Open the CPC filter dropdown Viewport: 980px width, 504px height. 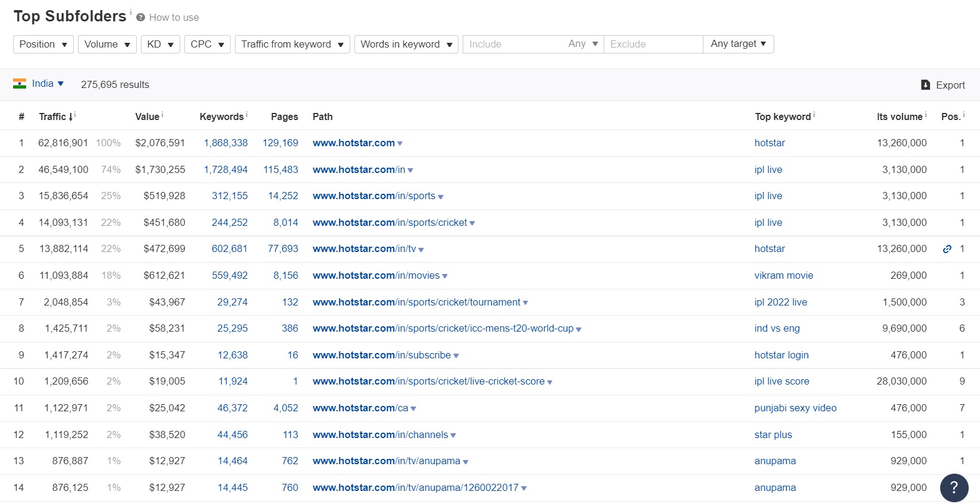pyautogui.click(x=208, y=44)
